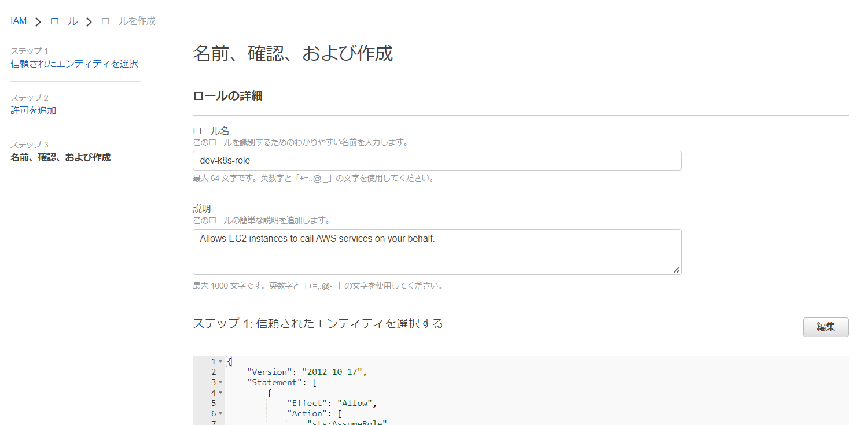
Task: Place cursor on the "Effect": "Allow" line
Action: (332, 403)
